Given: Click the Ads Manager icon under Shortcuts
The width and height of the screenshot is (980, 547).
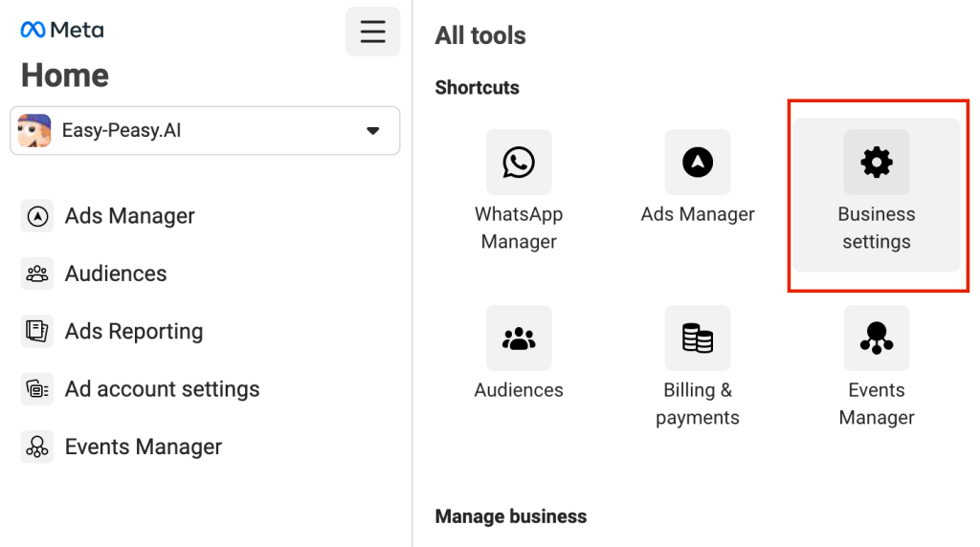Looking at the screenshot, I should pos(698,163).
